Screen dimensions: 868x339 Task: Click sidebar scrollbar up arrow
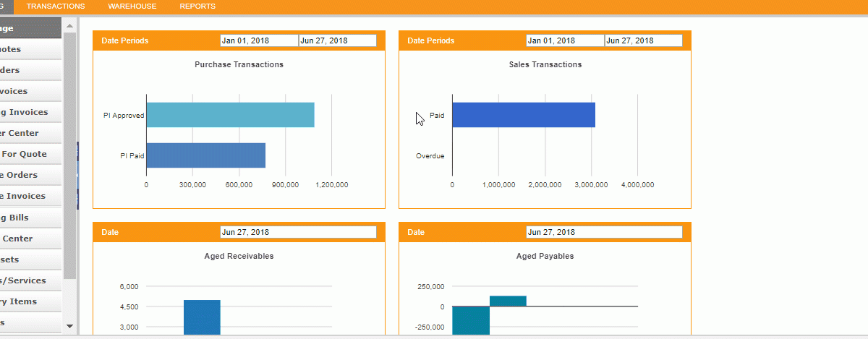70,25
